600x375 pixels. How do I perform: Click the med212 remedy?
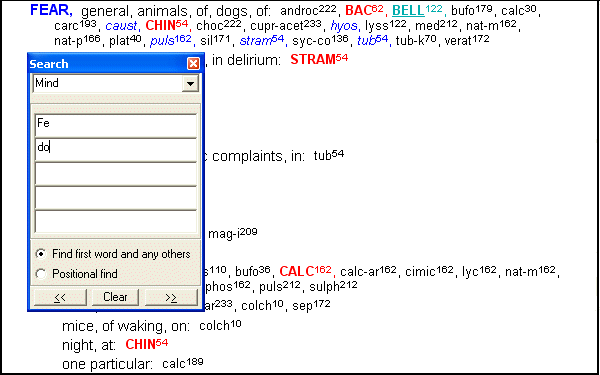(436, 26)
